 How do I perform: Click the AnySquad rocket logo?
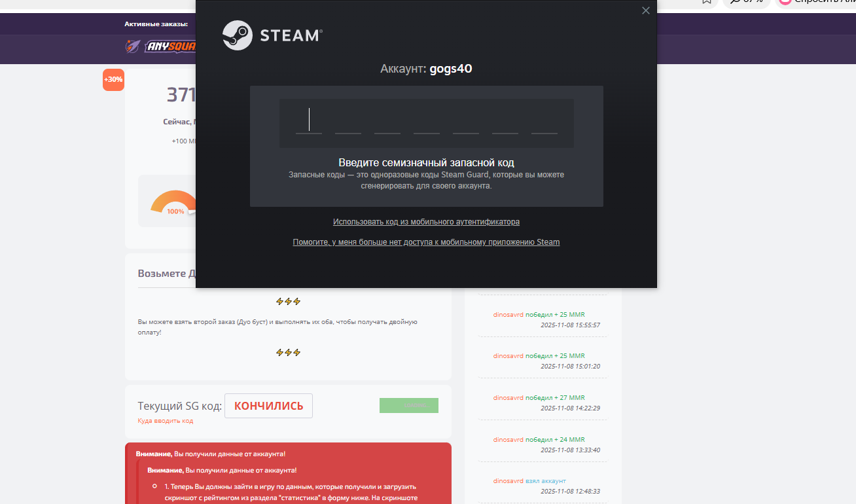tap(134, 46)
